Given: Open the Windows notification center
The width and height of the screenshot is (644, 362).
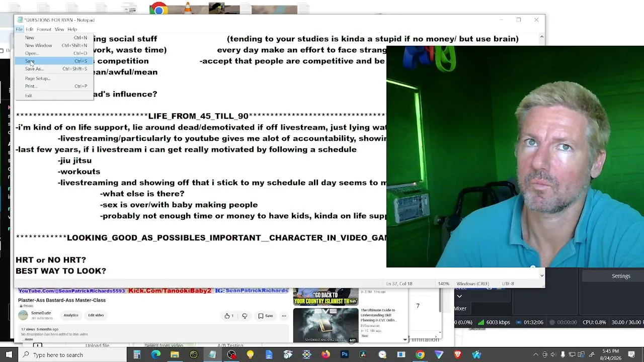Looking at the screenshot, I should point(631,354).
